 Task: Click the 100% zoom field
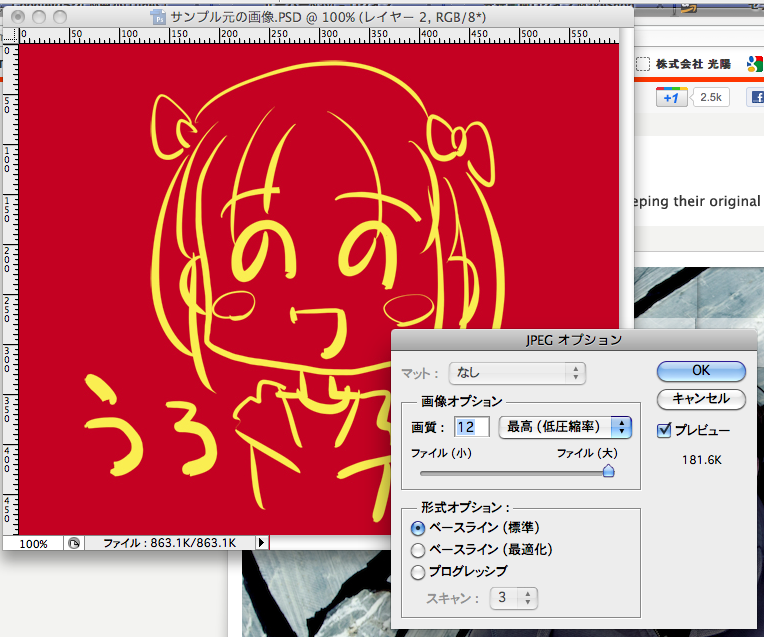33,543
